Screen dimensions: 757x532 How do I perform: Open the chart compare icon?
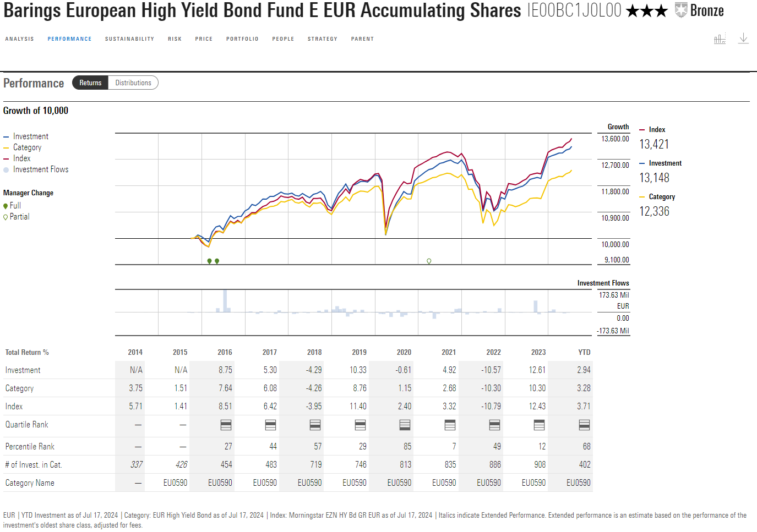pyautogui.click(x=720, y=39)
